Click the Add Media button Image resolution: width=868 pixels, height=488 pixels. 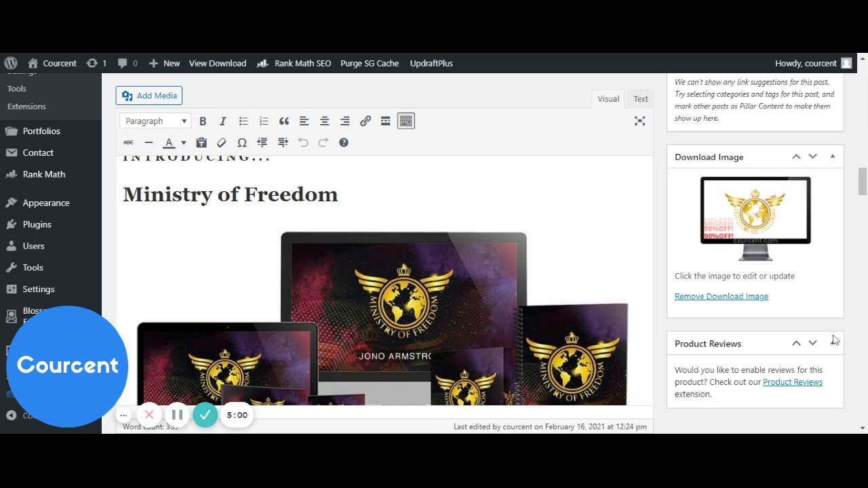tap(149, 96)
